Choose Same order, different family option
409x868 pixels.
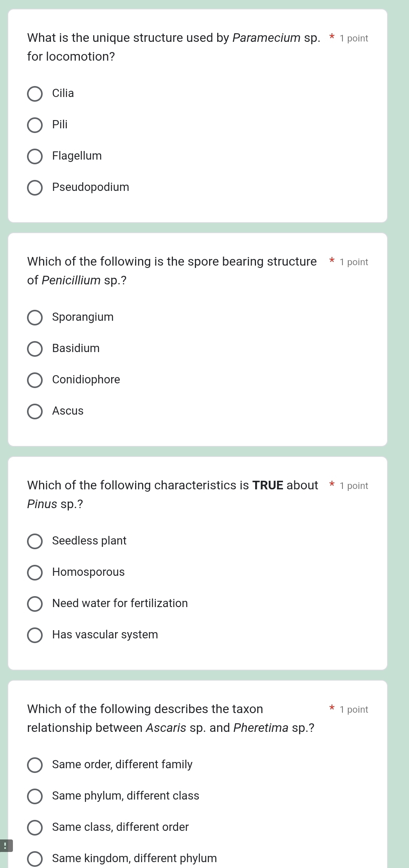(x=35, y=765)
